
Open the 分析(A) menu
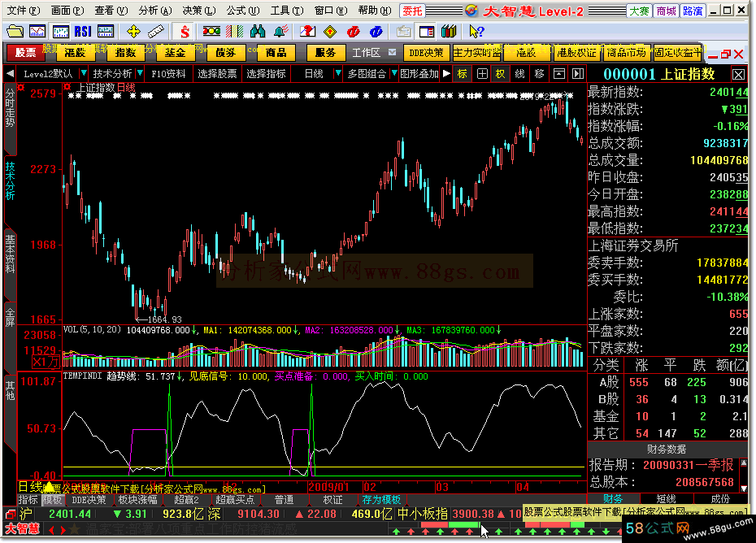pos(154,10)
